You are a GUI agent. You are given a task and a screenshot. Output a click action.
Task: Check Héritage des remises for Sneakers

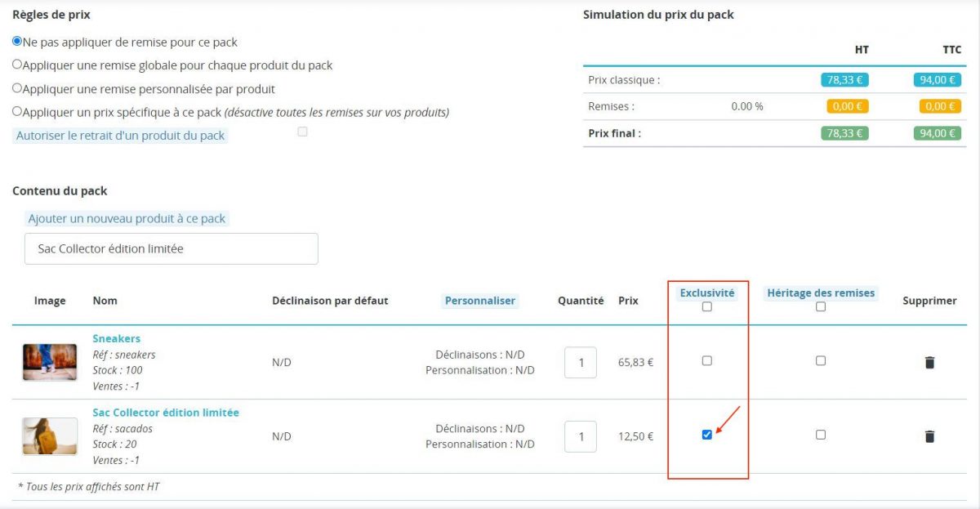[820, 360]
